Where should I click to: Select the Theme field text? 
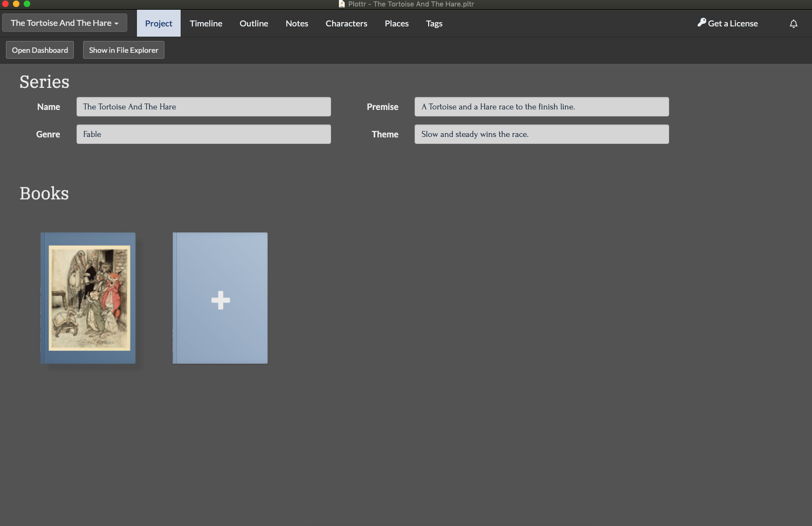point(541,134)
